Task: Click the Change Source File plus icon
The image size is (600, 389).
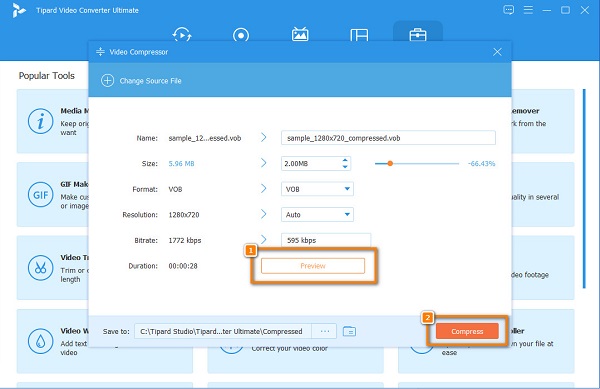Action: click(x=108, y=81)
